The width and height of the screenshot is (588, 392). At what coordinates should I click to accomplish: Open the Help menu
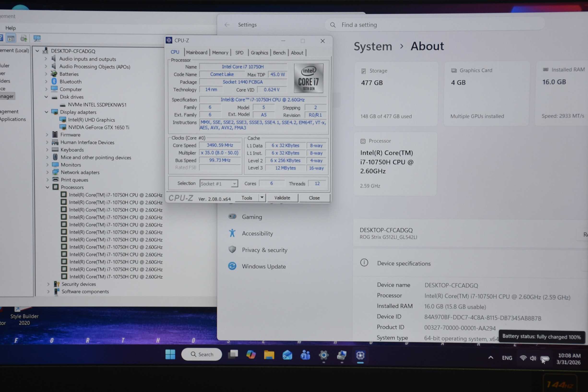tap(11, 28)
